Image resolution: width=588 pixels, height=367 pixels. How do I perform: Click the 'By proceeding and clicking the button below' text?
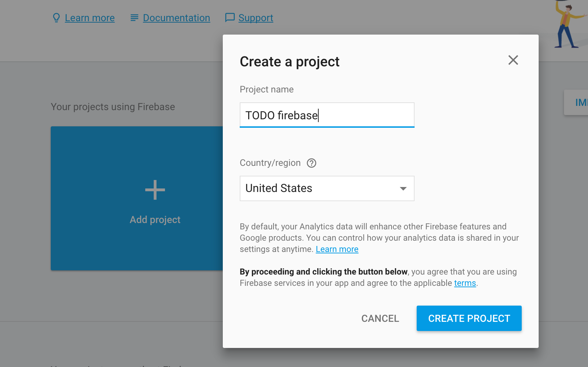coord(323,272)
